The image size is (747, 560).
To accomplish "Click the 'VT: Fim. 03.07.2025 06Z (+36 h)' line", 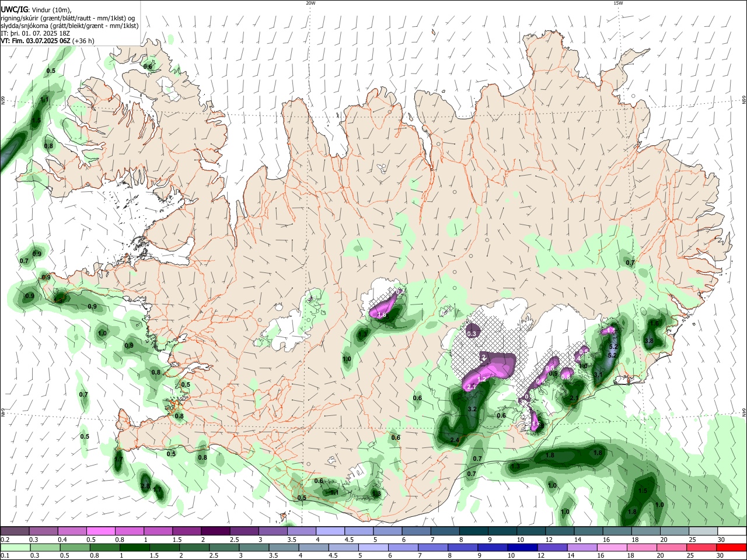I will click(47, 41).
